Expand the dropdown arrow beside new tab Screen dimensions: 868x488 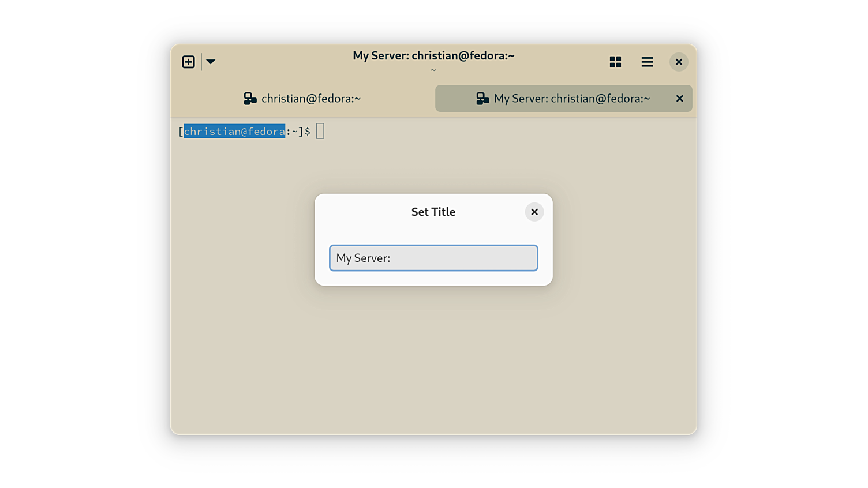click(211, 62)
